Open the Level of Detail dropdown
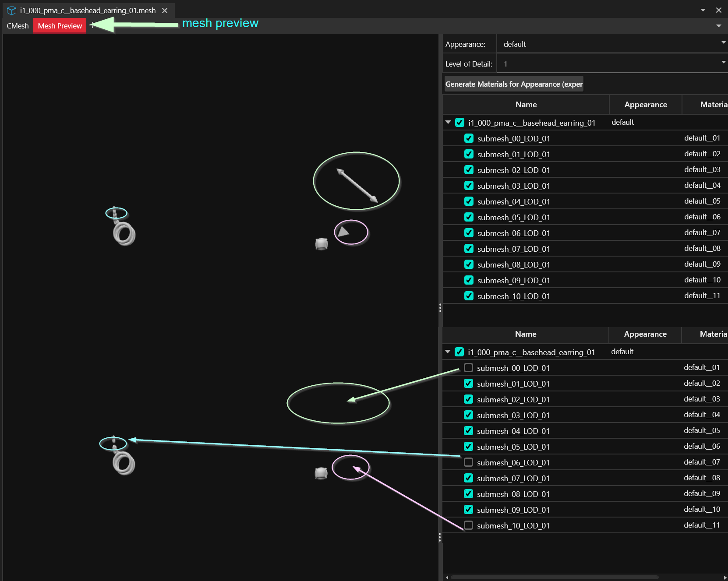This screenshot has height=581, width=728. pyautogui.click(x=612, y=64)
